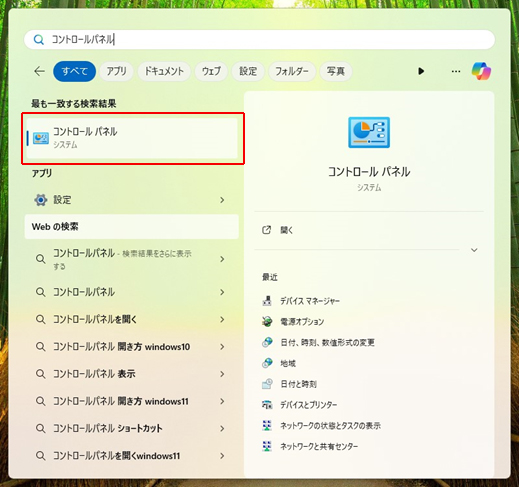The height and width of the screenshot is (487, 519).
Task: Open recent item ネットワークの状態とタスクの表示
Action: click(x=330, y=426)
